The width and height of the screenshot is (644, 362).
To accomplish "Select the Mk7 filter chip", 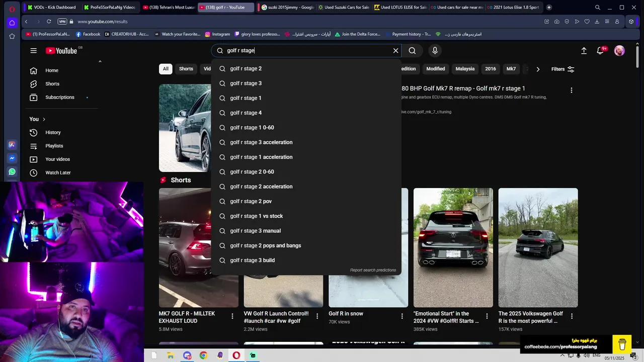I will [x=511, y=69].
